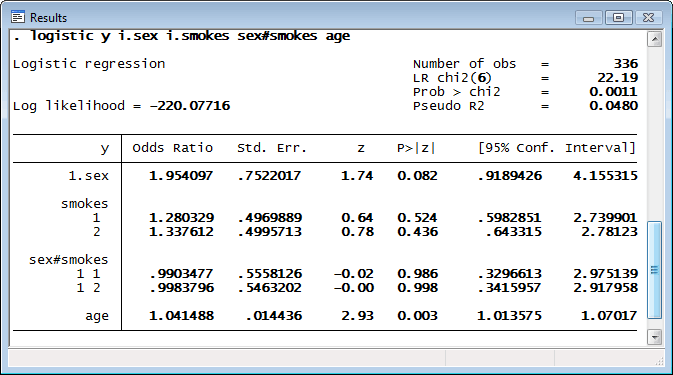The height and width of the screenshot is (375, 673).
Task: Click the 'logistic y i.sex i.smokes' command line
Action: tap(182, 36)
